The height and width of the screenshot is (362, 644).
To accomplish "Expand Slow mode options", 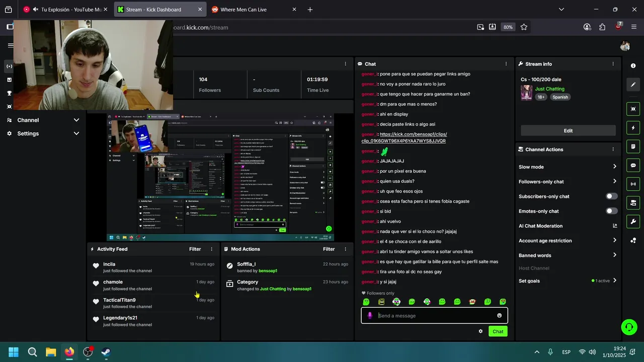I will coord(614,166).
